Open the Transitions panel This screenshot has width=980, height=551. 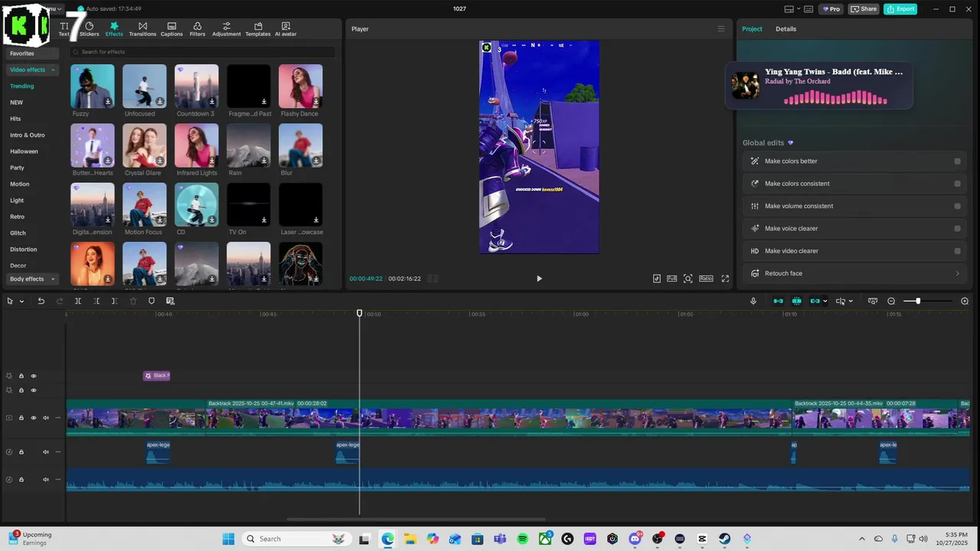click(142, 29)
